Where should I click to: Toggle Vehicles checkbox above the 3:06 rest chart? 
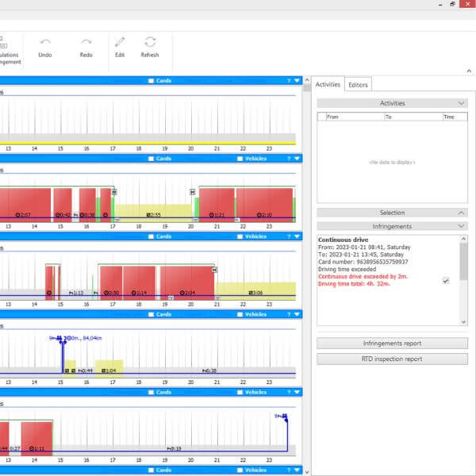pyautogui.click(x=240, y=236)
